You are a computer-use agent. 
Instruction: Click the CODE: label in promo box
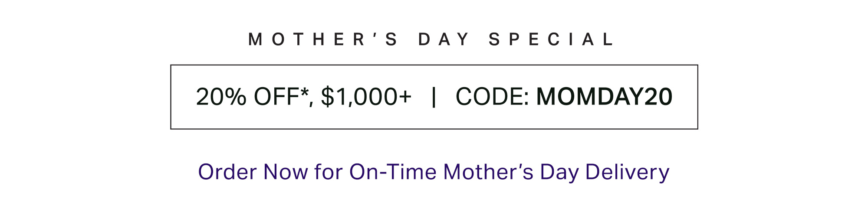click(x=492, y=97)
